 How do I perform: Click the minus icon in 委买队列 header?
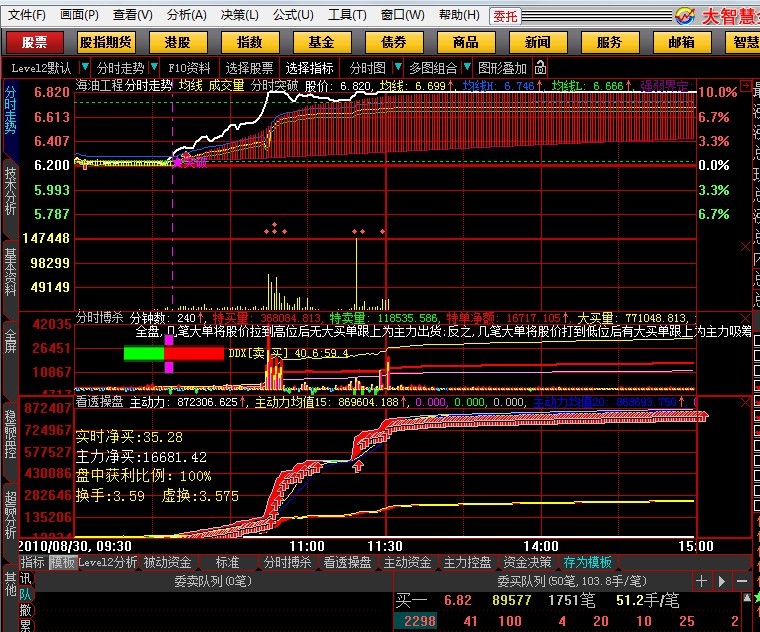742,581
